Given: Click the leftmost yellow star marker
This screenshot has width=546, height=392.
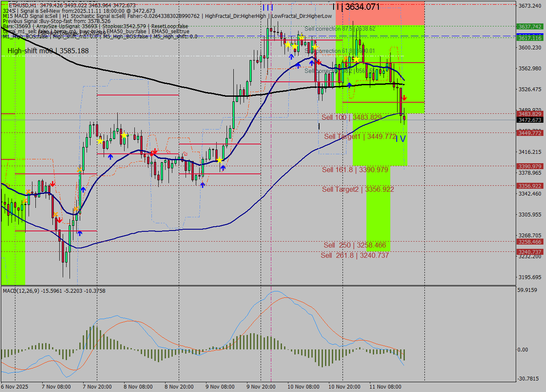Looking at the screenshot, I should click(x=100, y=141).
